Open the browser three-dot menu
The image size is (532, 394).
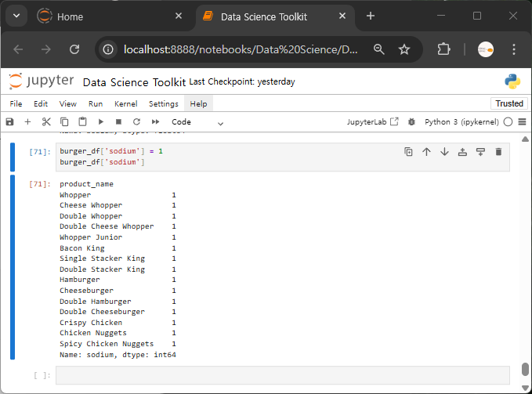514,49
